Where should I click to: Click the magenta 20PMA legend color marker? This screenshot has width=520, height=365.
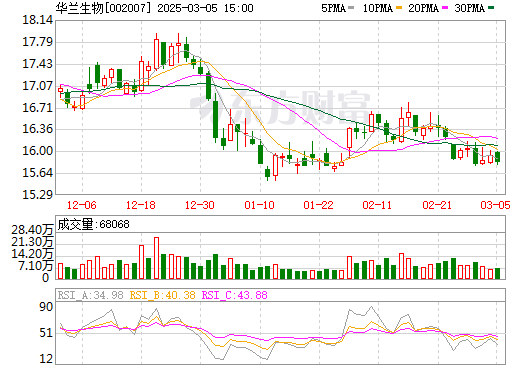pos(445,8)
